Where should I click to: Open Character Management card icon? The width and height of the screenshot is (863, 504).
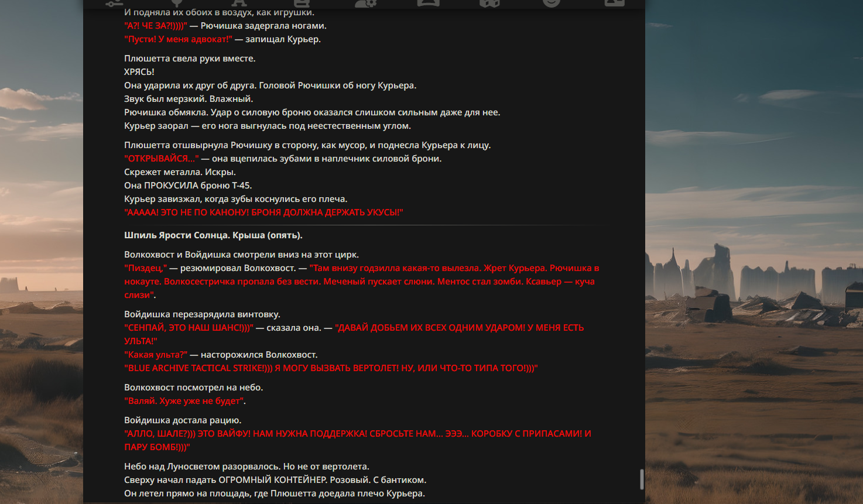(x=614, y=3)
